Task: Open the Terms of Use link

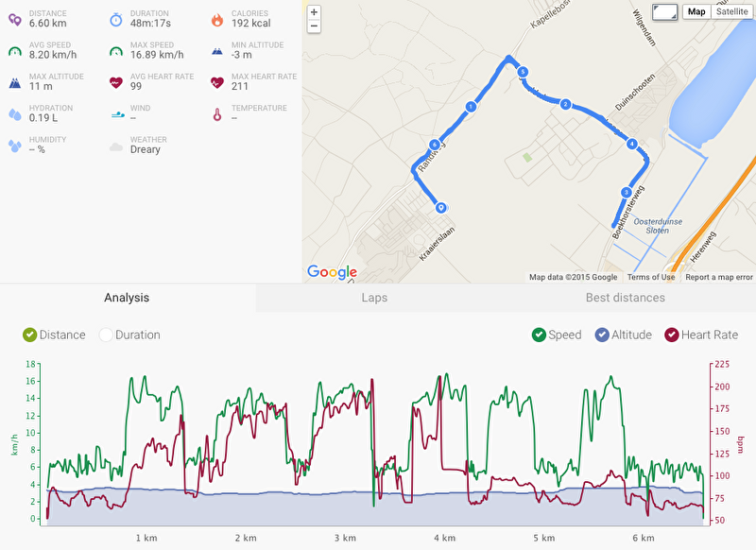Action: pyautogui.click(x=651, y=277)
